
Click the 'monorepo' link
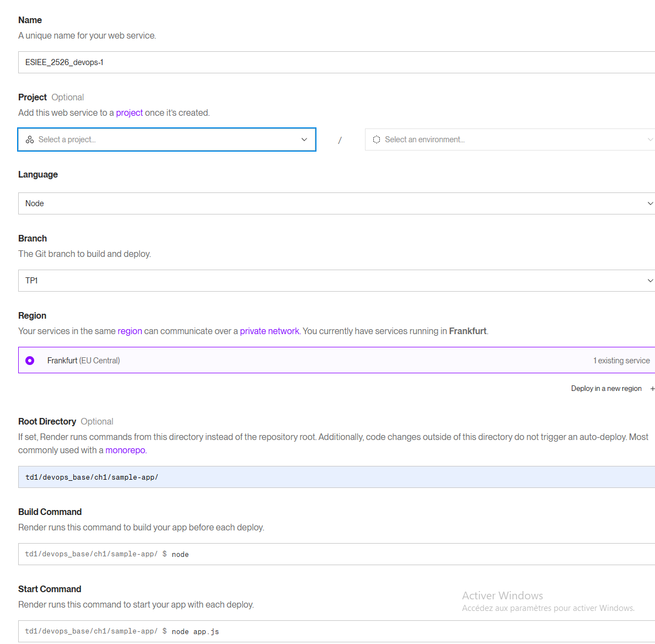pos(125,450)
